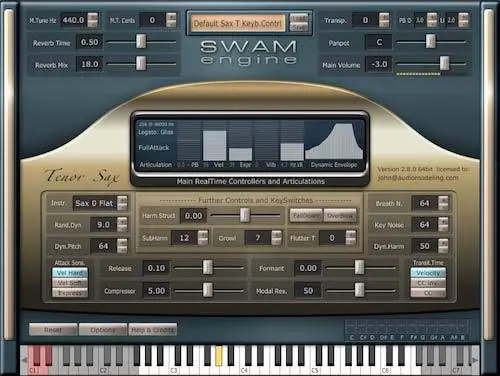Select Vel Hard attack sensitivity
500x376 pixels.
(70, 273)
